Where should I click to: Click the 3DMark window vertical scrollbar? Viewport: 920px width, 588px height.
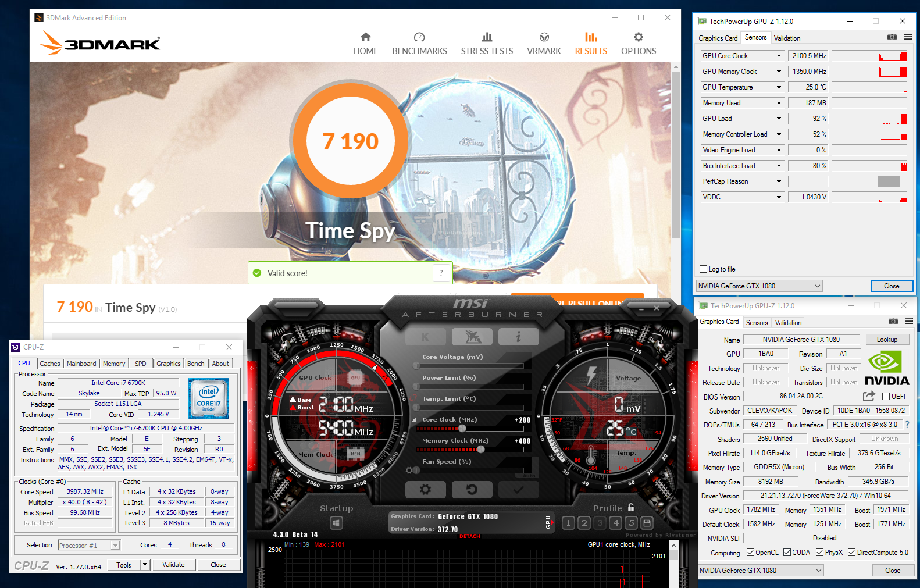676,154
